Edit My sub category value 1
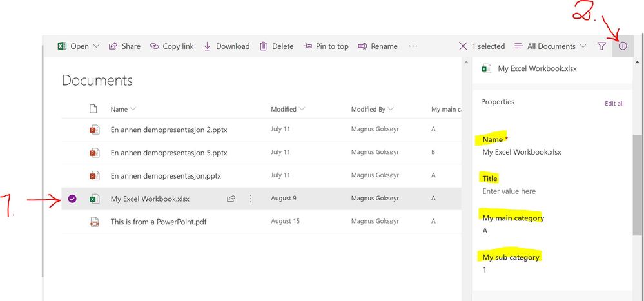Image resolution: width=644 pixels, height=301 pixels. (x=485, y=270)
